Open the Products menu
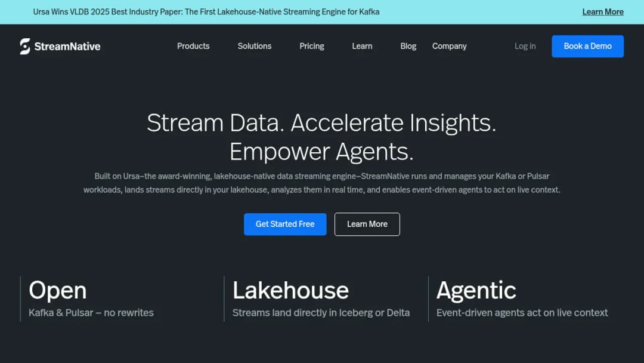644x363 pixels. coord(193,46)
